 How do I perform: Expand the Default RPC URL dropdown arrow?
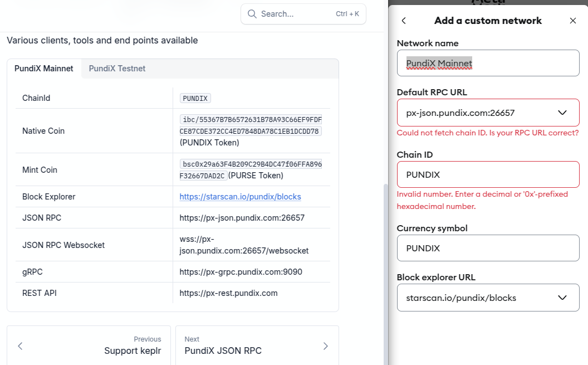[562, 113]
